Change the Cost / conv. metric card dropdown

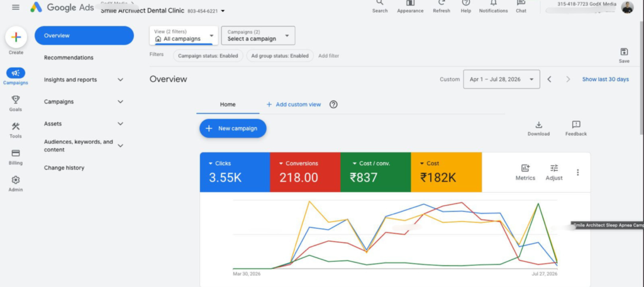tap(371, 163)
